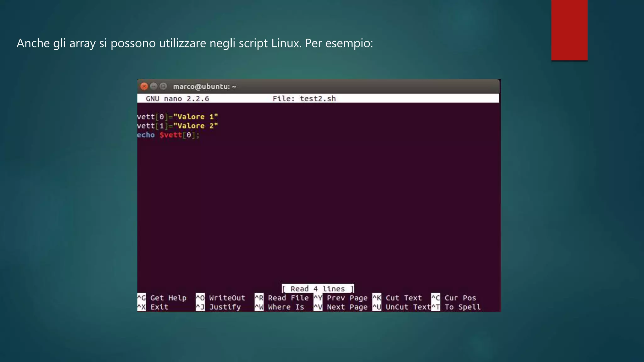Click the ^X Exit shortcut
This screenshot has width=644, height=362.
click(153, 307)
